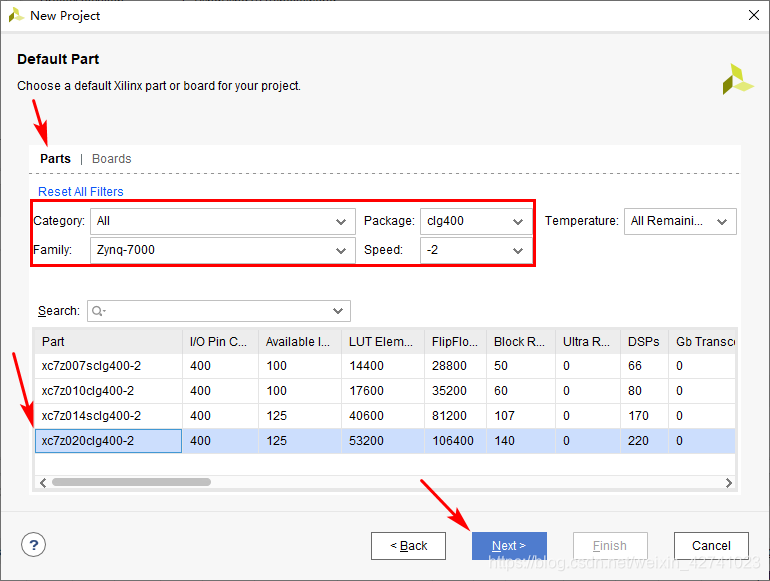Sort by Available IOBs column header
Screen dimensions: 770x581
click(x=300, y=341)
